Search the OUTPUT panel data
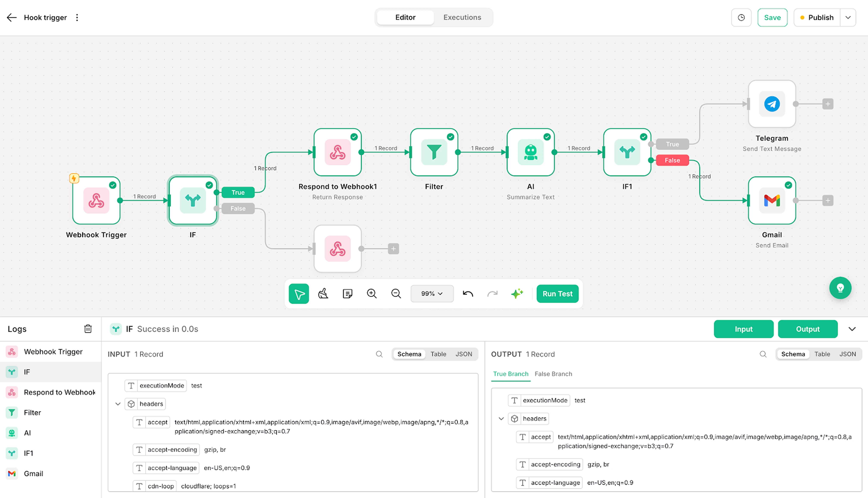Image resolution: width=868 pixels, height=498 pixels. point(763,354)
